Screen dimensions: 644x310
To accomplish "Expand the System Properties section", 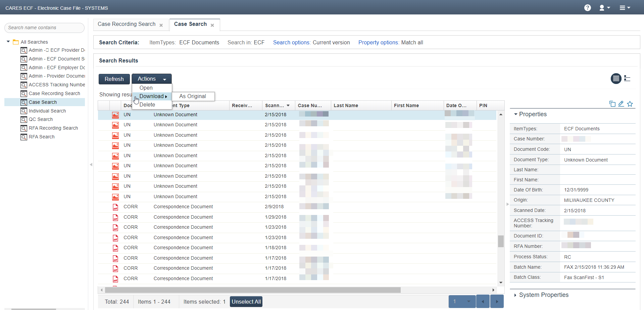I will [x=515, y=295].
